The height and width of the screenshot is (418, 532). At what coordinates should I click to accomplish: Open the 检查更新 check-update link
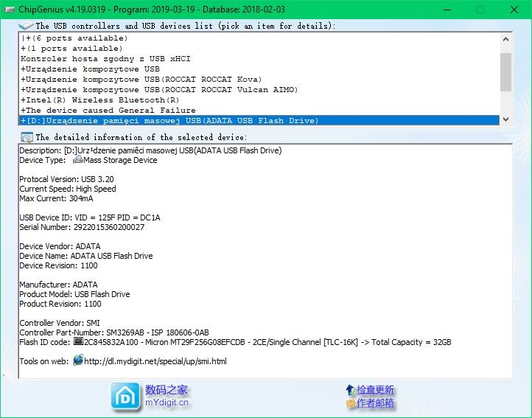pos(375,390)
